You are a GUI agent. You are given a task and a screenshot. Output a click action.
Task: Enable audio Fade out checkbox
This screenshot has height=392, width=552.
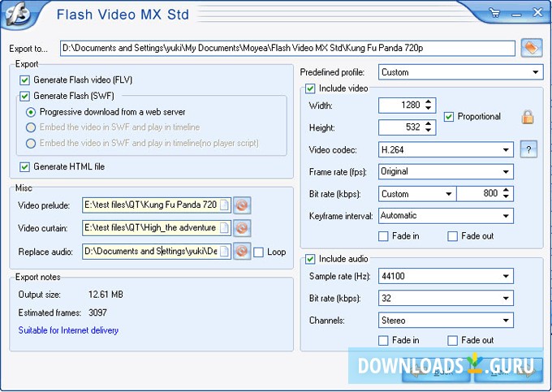(x=452, y=341)
